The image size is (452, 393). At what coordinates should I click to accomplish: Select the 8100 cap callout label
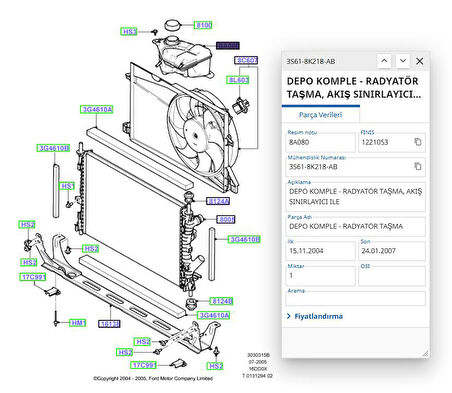click(x=203, y=25)
